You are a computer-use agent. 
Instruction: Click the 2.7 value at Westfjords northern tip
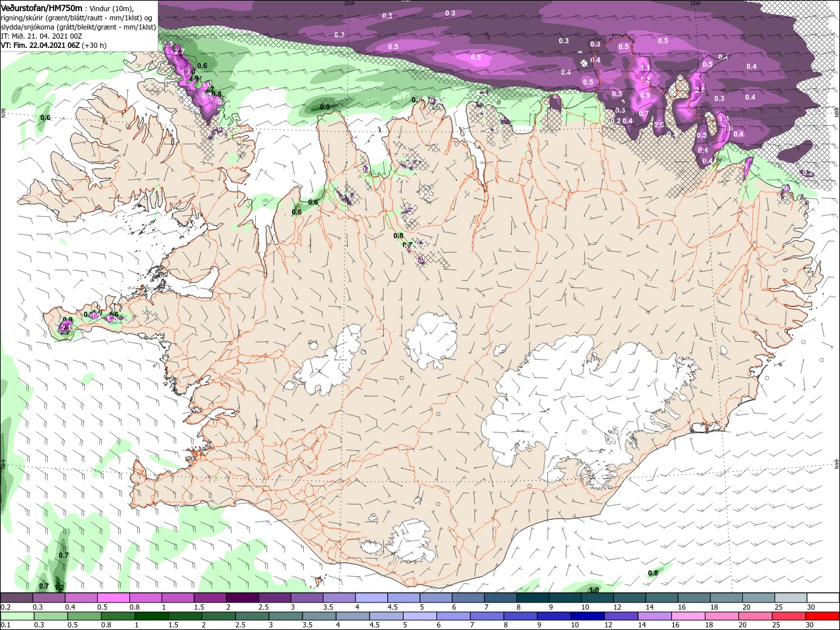(180, 51)
